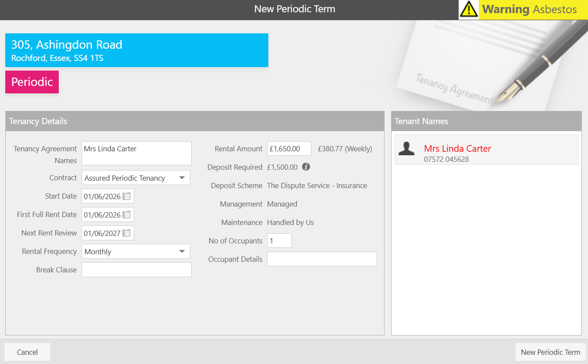Click the Break Clause label
The width and height of the screenshot is (588, 364).
[x=56, y=270]
